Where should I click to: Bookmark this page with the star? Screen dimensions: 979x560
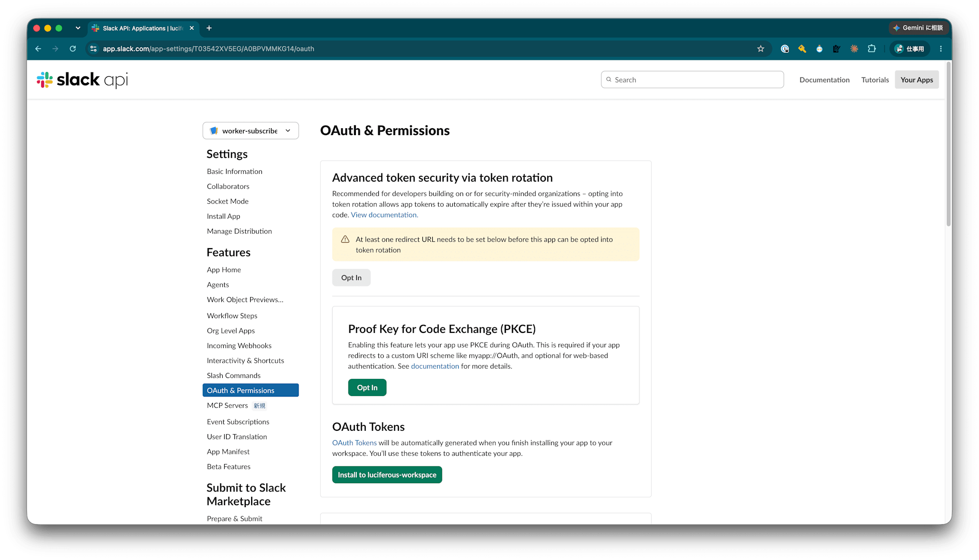pyautogui.click(x=761, y=49)
